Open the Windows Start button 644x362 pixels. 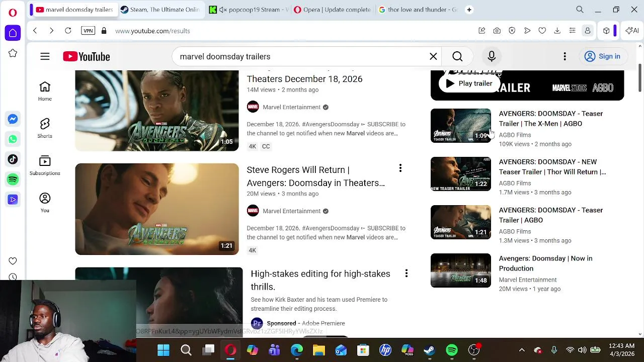click(x=164, y=350)
